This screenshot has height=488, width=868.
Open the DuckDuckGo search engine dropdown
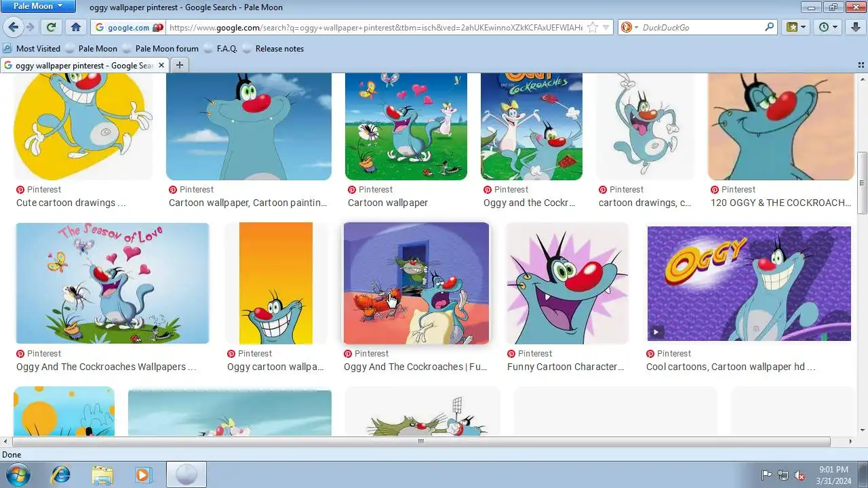tap(630, 28)
